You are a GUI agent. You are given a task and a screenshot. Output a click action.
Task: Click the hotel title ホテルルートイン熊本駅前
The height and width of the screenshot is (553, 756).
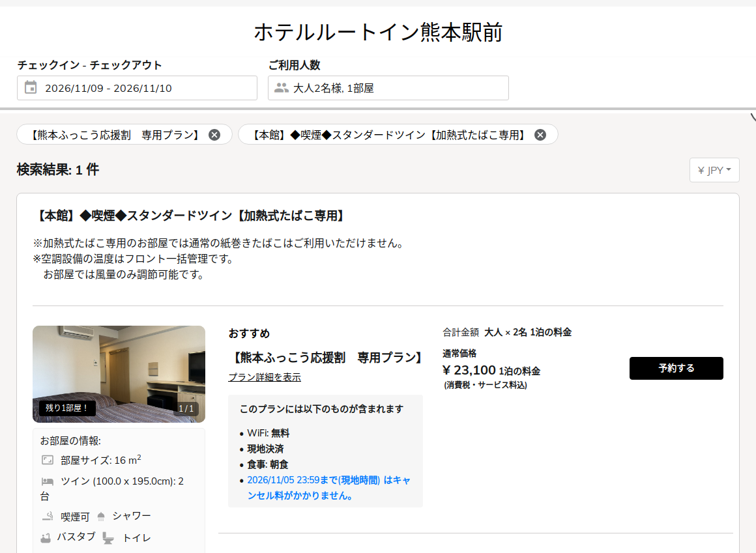click(x=378, y=33)
